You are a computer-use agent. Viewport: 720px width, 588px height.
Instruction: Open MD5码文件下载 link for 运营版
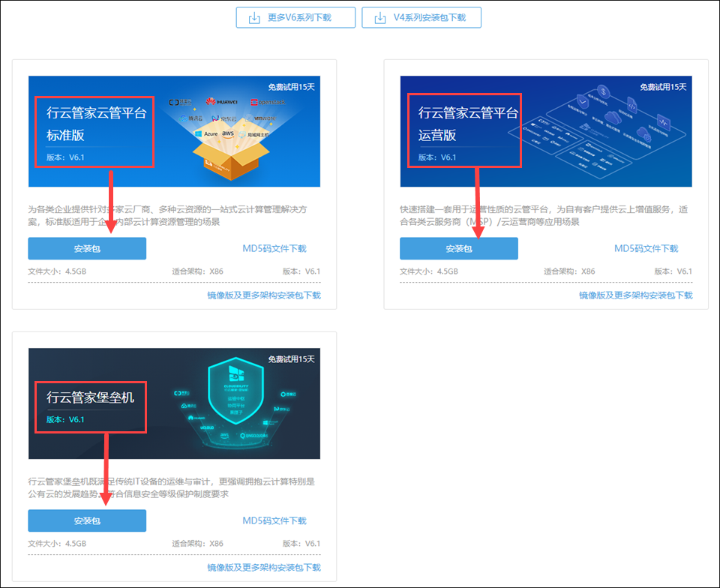click(646, 248)
